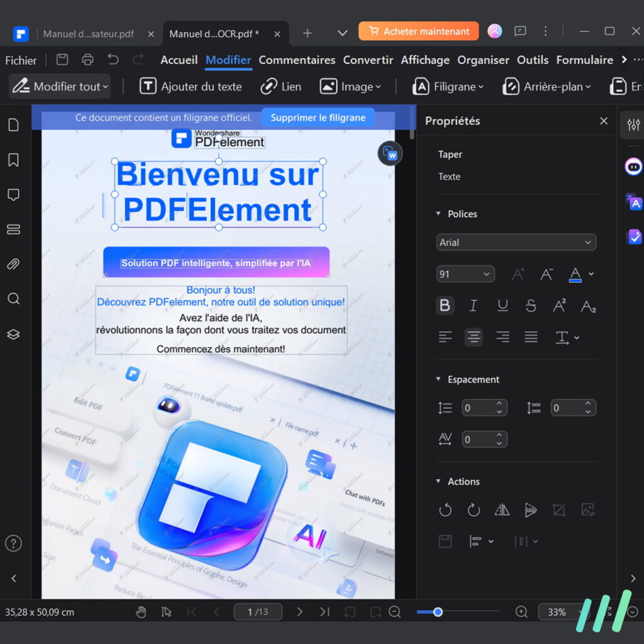Rotate the selection clockwise
The width and height of the screenshot is (644, 644).
tap(474, 509)
